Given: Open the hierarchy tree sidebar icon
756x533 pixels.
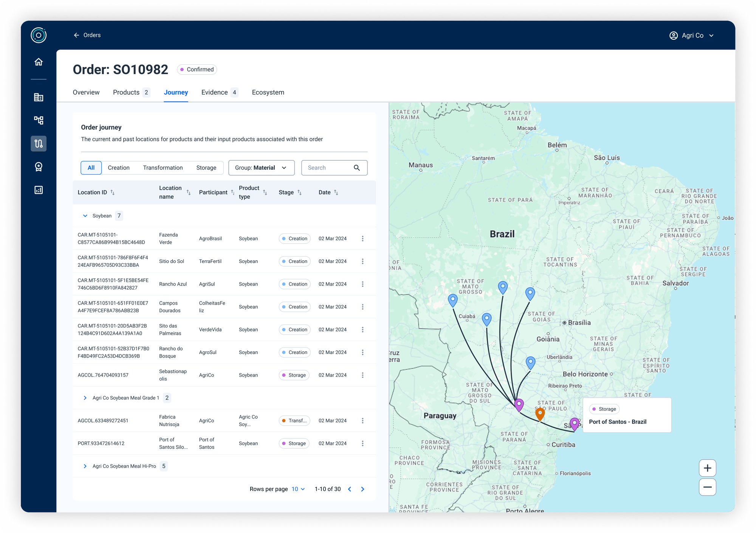Looking at the screenshot, I should (x=39, y=120).
